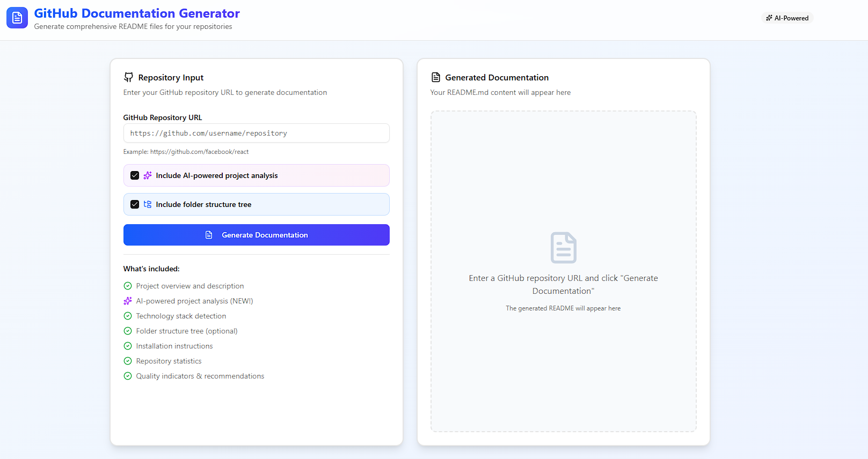Click 'Project overview and description' list text

[190, 286]
